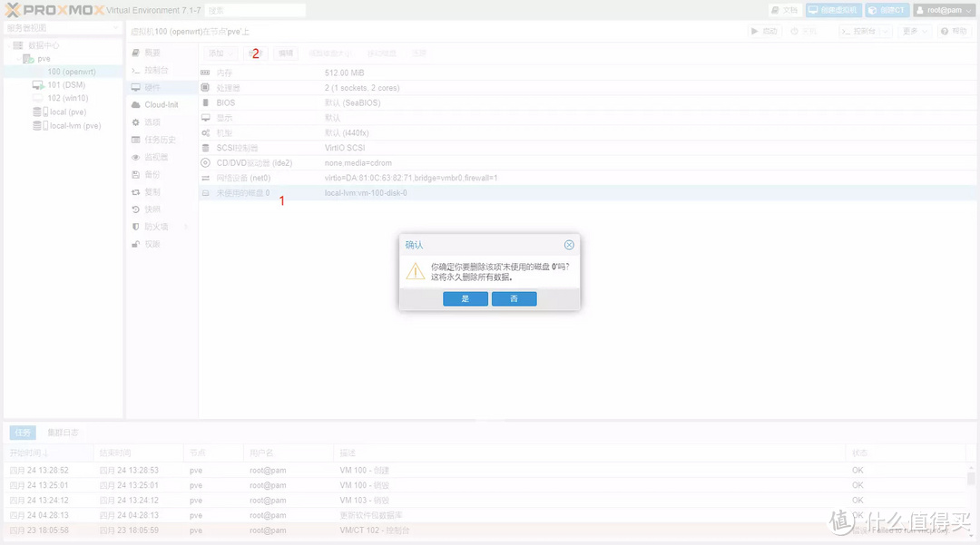Image resolution: width=980 pixels, height=545 pixels.
Task: Open 控制台 console tab in VM sidebar
Action: tap(162, 70)
